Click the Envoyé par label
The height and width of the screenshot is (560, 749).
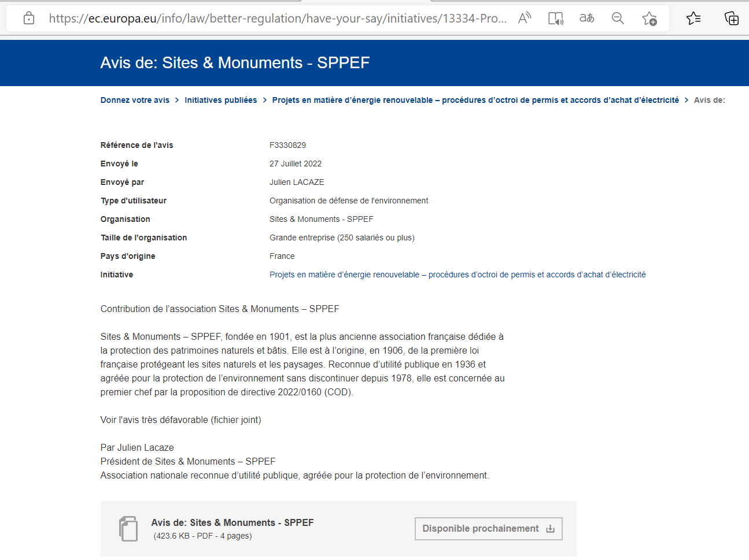pyautogui.click(x=122, y=182)
